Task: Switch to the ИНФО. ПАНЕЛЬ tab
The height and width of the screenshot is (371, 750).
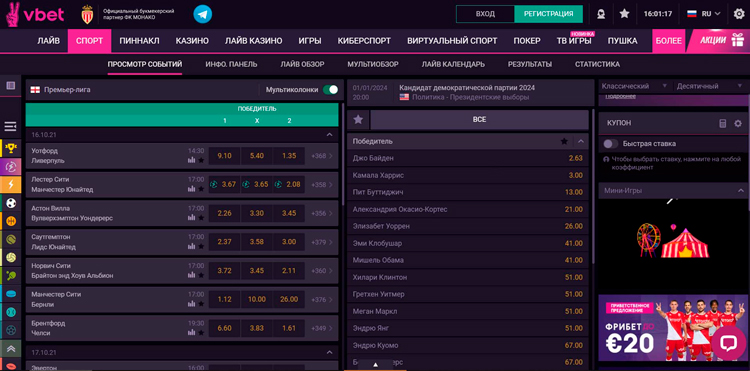Action: (231, 64)
